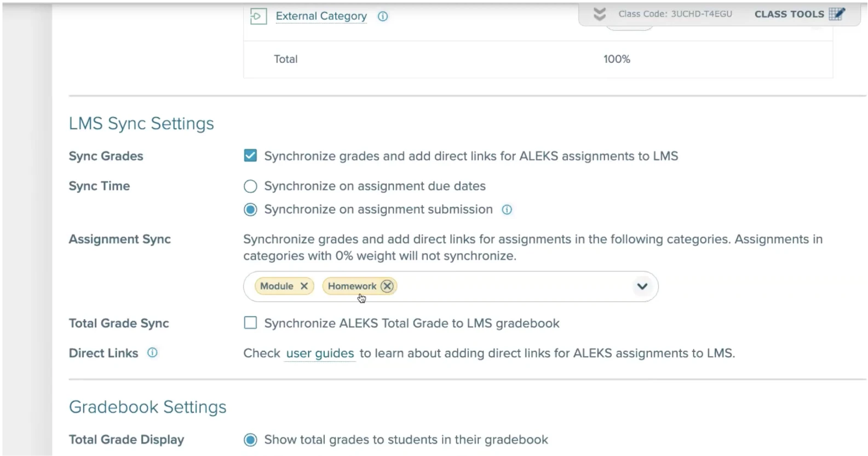Open the External Category info tooltip icon
The image size is (868, 456).
pyautogui.click(x=383, y=16)
